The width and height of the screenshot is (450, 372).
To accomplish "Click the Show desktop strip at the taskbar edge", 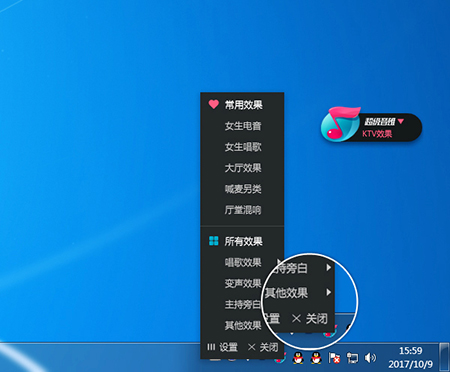I will pos(444,357).
